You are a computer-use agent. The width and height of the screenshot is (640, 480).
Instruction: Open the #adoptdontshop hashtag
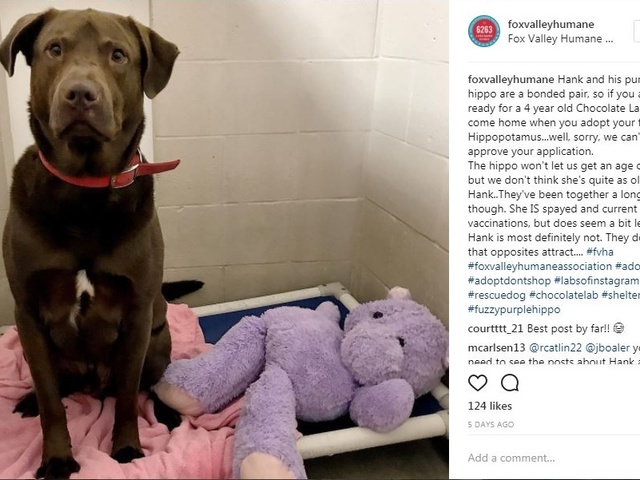(x=509, y=281)
